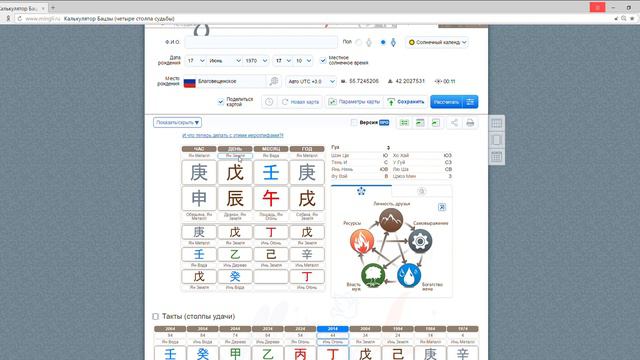
Task: Open a new browser tab with plus icon
Action: [53, 8]
